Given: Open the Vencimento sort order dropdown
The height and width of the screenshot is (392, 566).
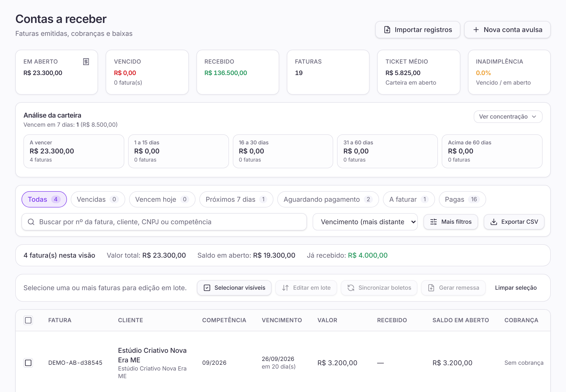Looking at the screenshot, I should [x=365, y=222].
